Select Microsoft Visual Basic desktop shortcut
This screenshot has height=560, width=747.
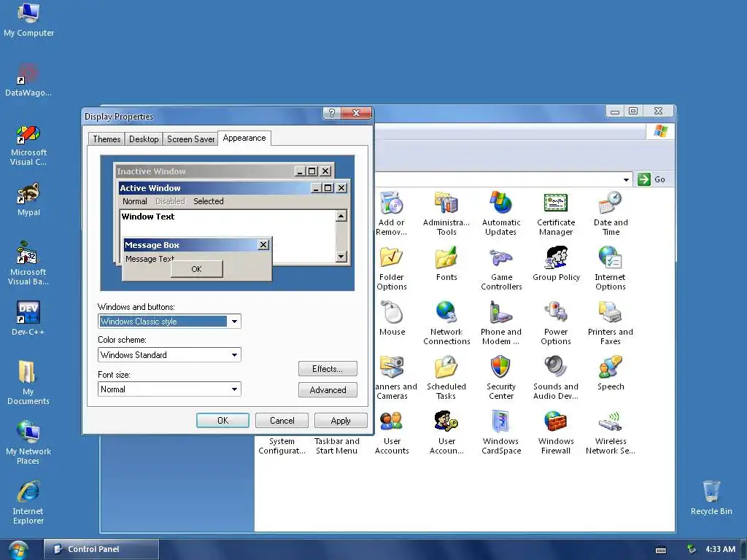click(x=28, y=263)
